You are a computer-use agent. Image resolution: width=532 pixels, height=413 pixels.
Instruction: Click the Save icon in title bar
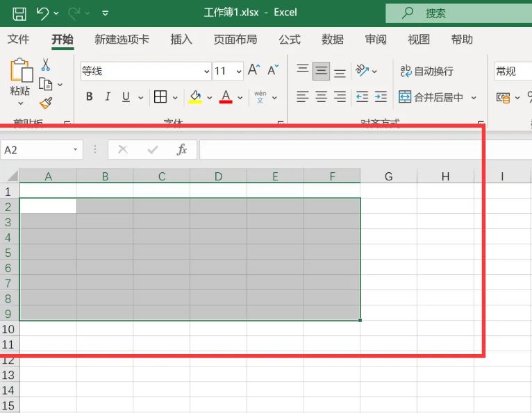coord(19,12)
